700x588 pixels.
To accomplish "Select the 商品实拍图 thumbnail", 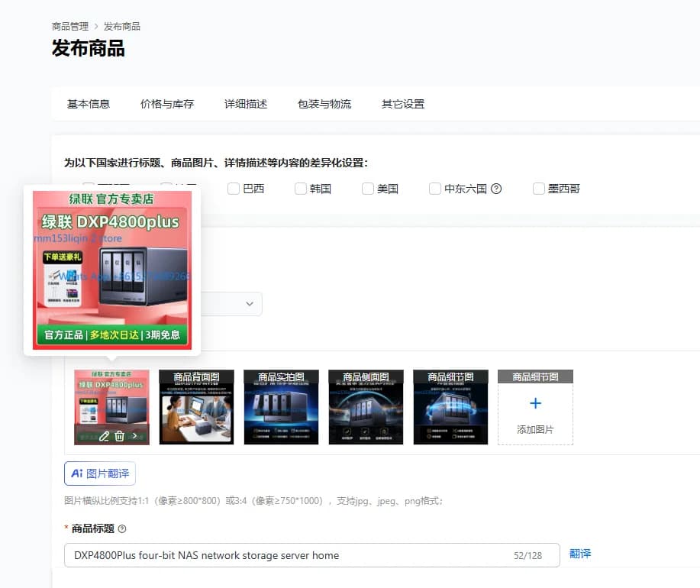I will tap(281, 407).
